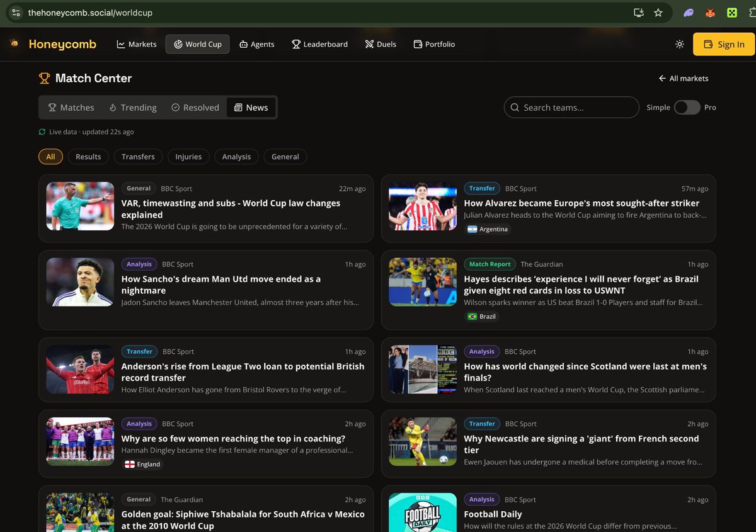Viewport: 756px width, 532px height.
Task: Filter news by Analysis chip
Action: click(x=236, y=157)
